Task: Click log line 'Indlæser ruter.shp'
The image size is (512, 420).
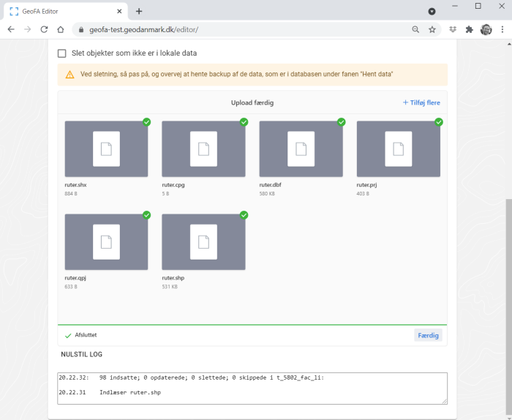Action: tap(130, 393)
